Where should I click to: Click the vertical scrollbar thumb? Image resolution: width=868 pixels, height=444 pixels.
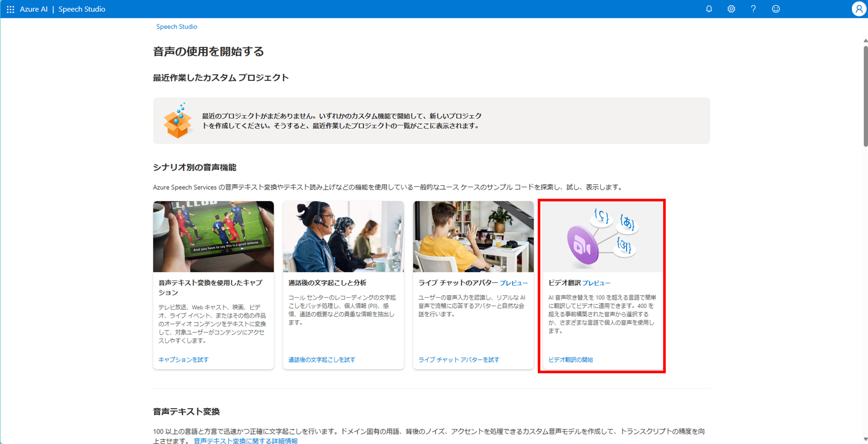tap(865, 95)
